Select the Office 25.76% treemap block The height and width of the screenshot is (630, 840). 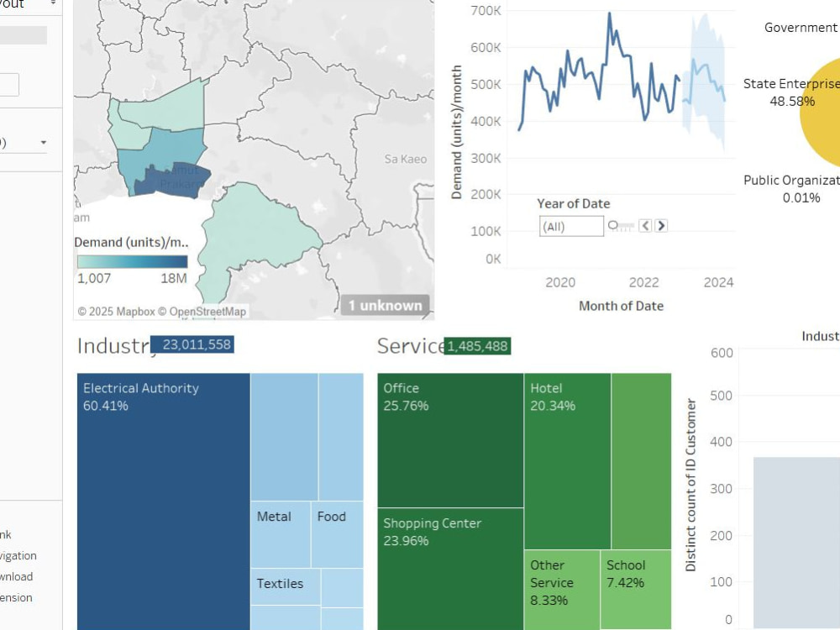tap(450, 440)
